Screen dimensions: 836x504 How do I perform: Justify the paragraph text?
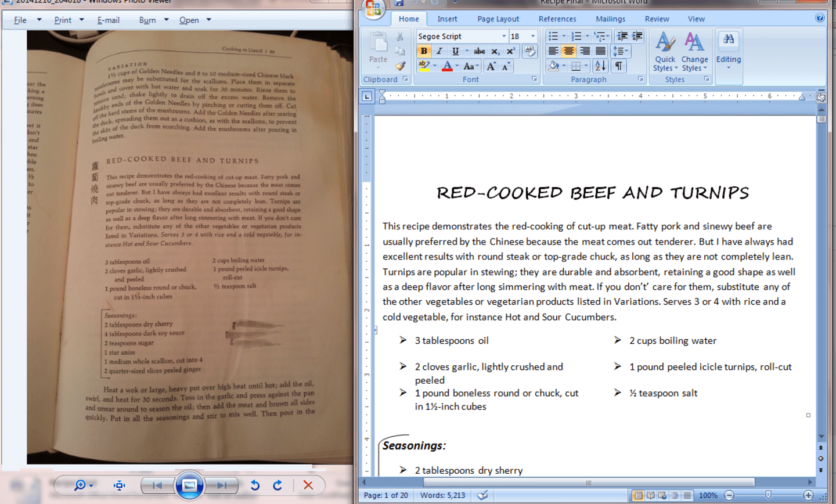600,51
